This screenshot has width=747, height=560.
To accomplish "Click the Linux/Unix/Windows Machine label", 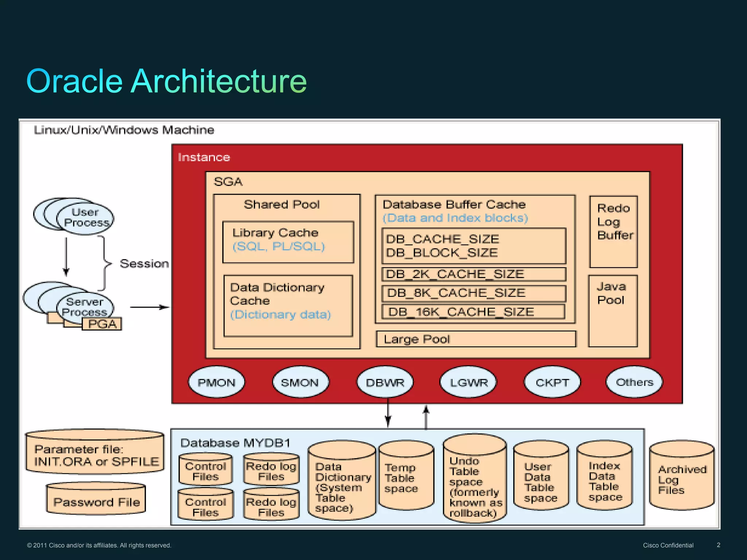I will coord(124,130).
